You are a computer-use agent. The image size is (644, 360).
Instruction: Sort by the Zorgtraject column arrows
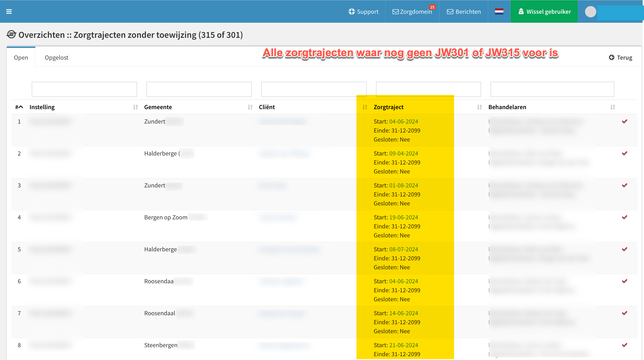(479, 107)
